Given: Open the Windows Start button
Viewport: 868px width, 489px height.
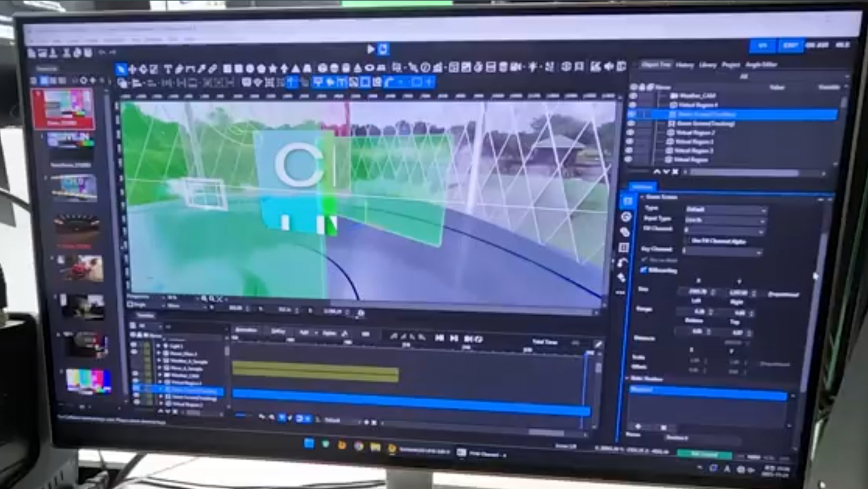Looking at the screenshot, I should [309, 443].
